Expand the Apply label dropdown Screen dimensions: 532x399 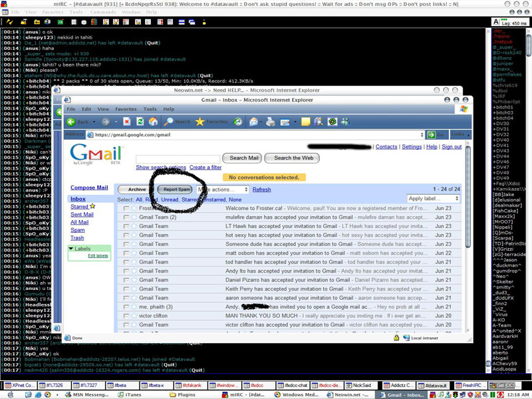pyautogui.click(x=433, y=199)
